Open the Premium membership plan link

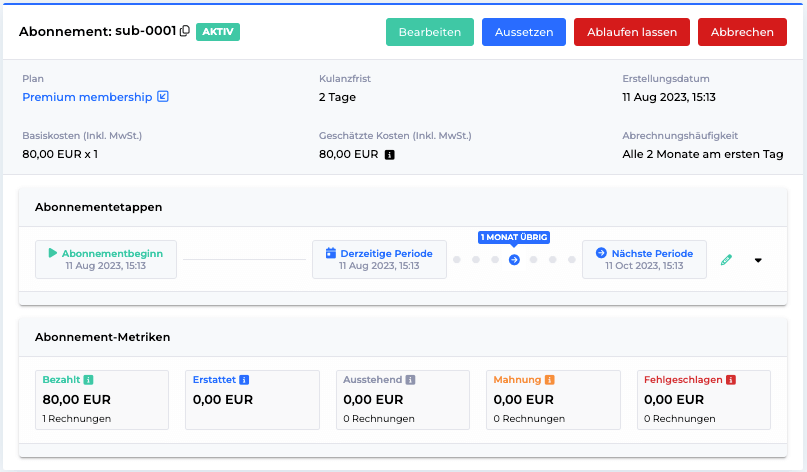[87, 97]
